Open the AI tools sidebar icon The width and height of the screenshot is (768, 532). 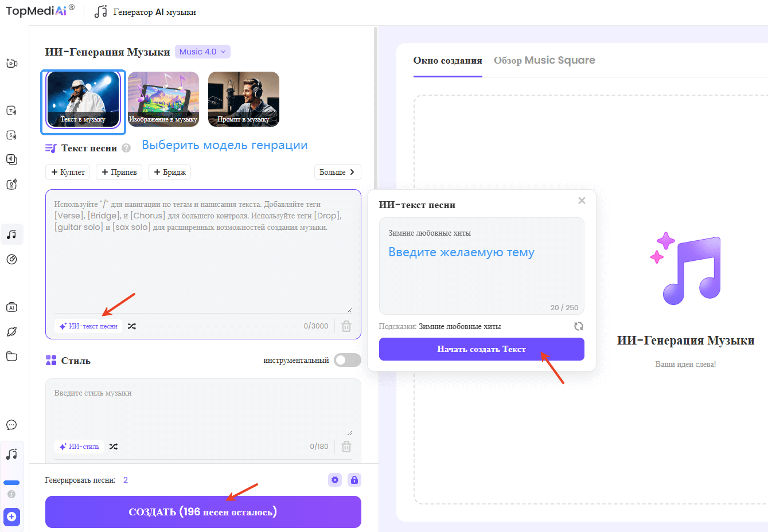[x=11, y=307]
